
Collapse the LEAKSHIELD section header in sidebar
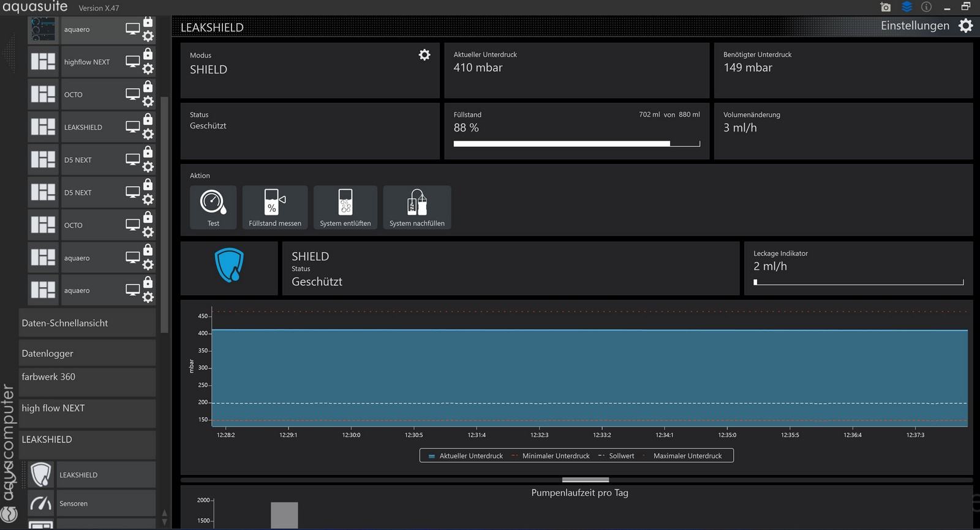[88, 444]
